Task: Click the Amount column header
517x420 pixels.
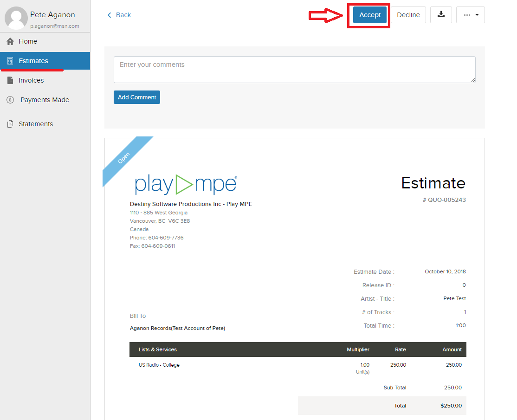Action: click(x=452, y=349)
